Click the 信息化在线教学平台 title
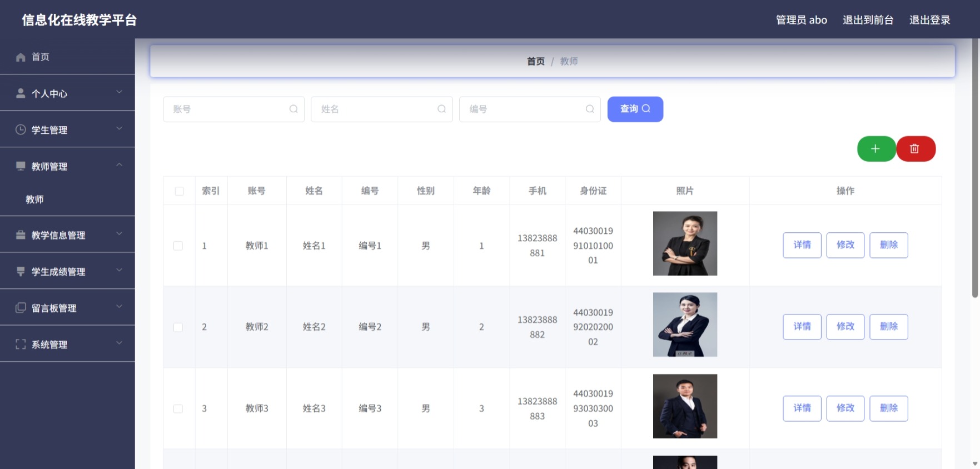 click(x=79, y=20)
